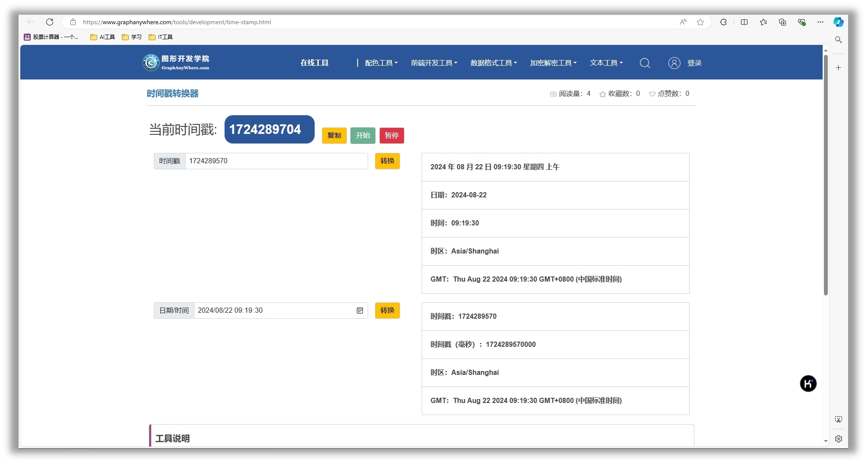
Task: Click the green 开始 button
Action: [362, 136]
